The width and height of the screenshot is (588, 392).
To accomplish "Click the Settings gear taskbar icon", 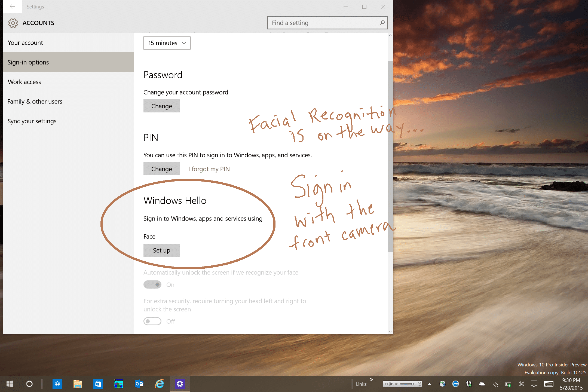I will [180, 384].
